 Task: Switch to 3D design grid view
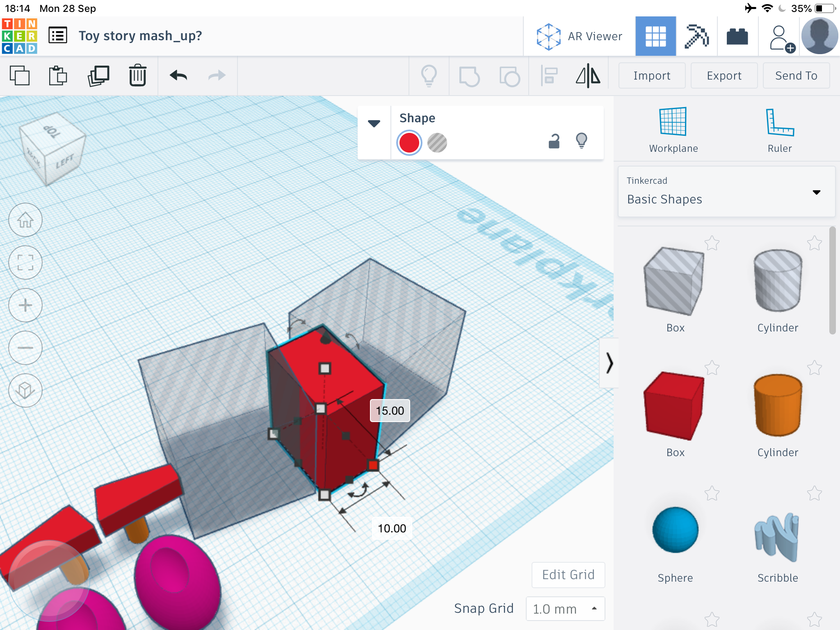coord(655,36)
